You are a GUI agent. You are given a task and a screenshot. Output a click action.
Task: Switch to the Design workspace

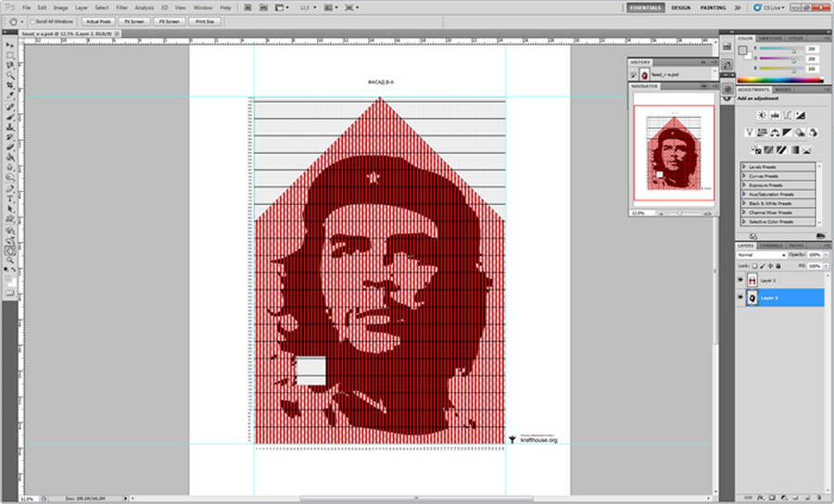(680, 7)
